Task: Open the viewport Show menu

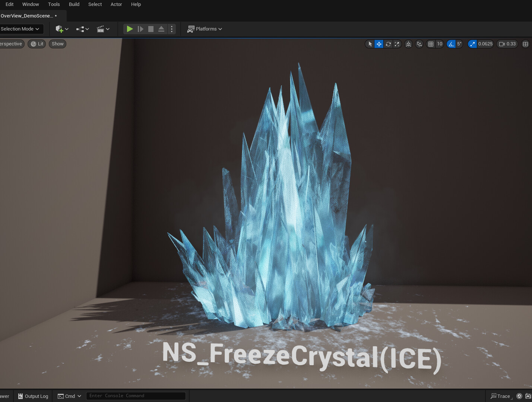Action: point(58,44)
